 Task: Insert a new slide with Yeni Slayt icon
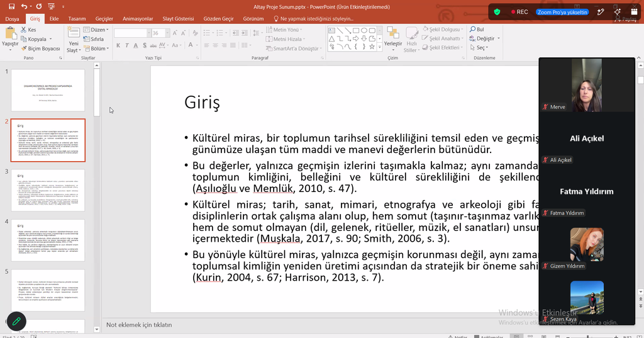pos(74,33)
